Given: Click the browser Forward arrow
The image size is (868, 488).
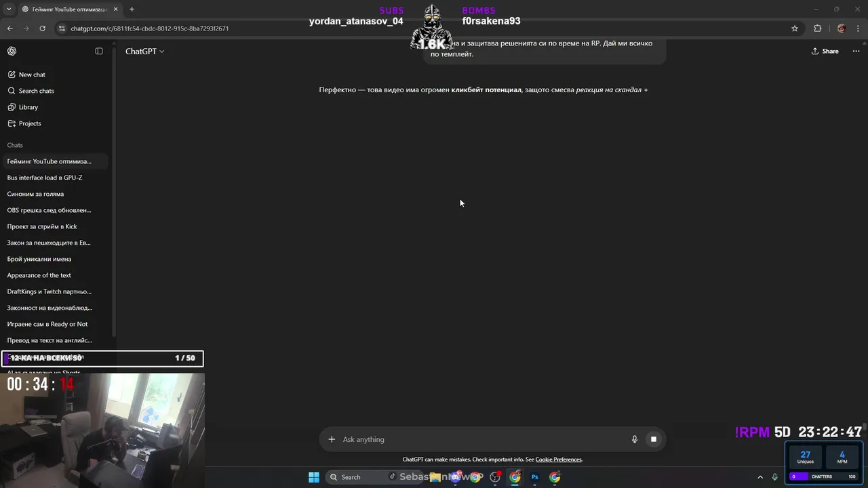Looking at the screenshot, I should [26, 28].
